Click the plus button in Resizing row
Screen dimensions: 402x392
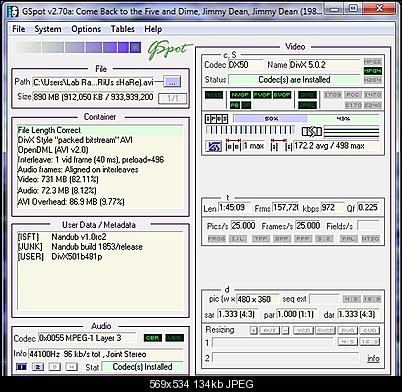click(x=254, y=330)
